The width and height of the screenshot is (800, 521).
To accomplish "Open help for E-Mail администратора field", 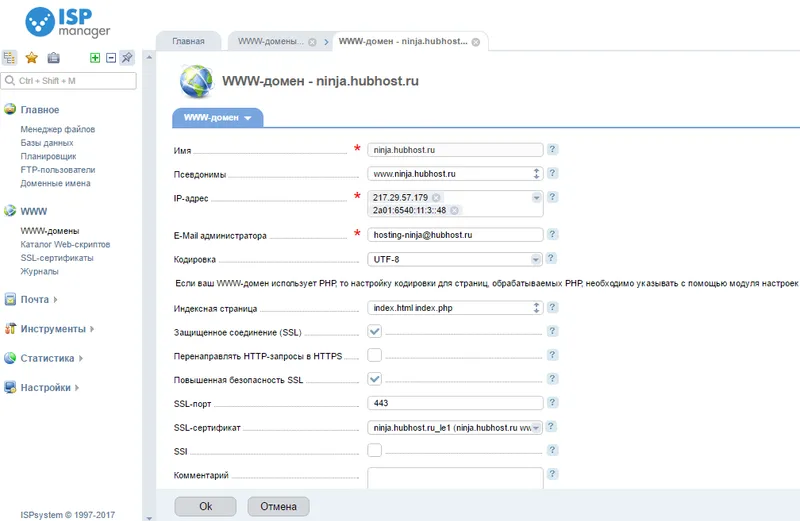I will coord(552,234).
